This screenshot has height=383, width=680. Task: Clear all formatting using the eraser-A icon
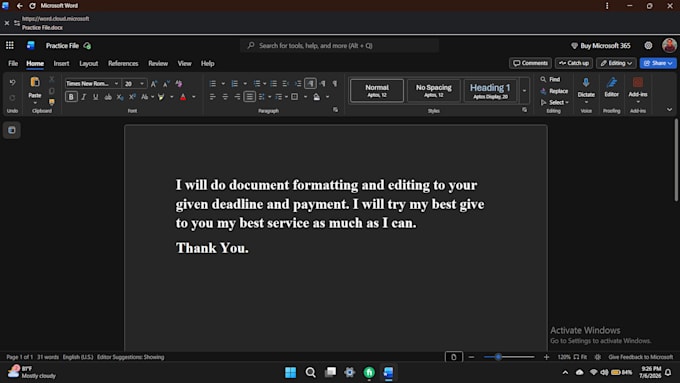click(179, 84)
